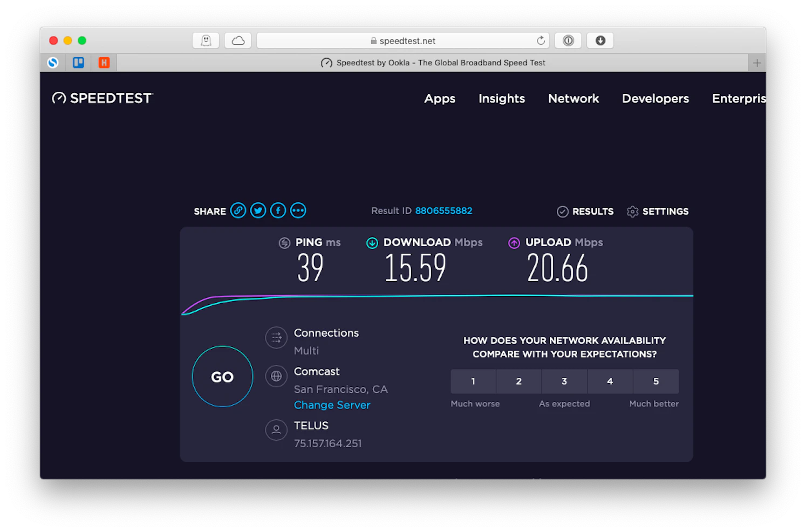Viewport: 806px width, 532px height.
Task: Copy the share link icon
Action: point(238,210)
